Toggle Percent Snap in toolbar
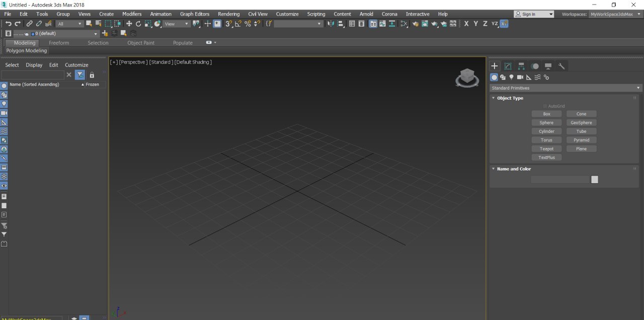 [248, 24]
